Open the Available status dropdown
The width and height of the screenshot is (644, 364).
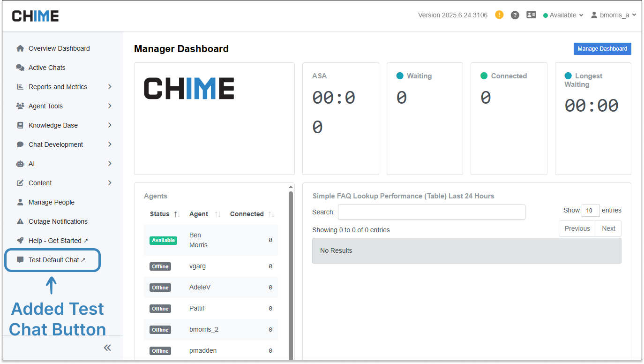[563, 15]
